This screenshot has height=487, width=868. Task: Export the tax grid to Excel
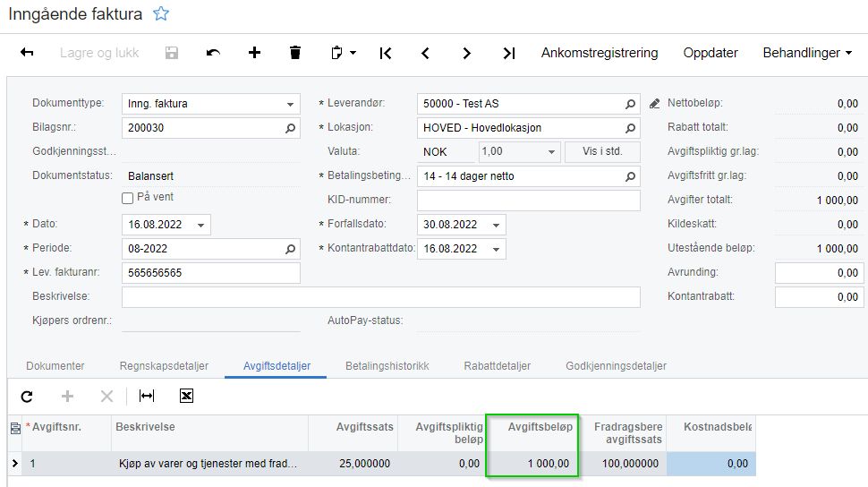pyautogui.click(x=186, y=396)
